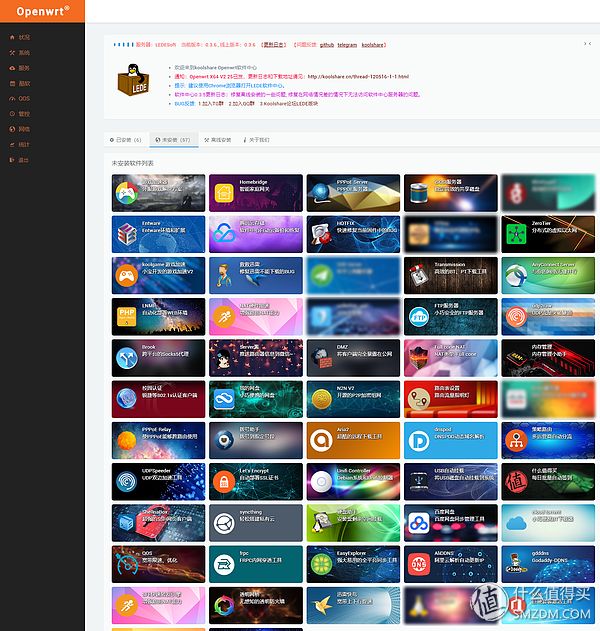Click the Unifi Controller app icon
Image resolution: width=600 pixels, height=631 pixels.
click(x=321, y=478)
